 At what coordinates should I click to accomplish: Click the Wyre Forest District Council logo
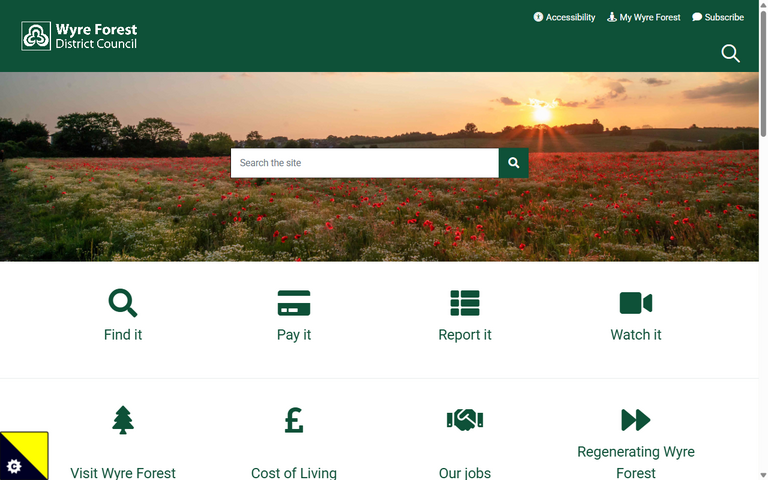79,36
